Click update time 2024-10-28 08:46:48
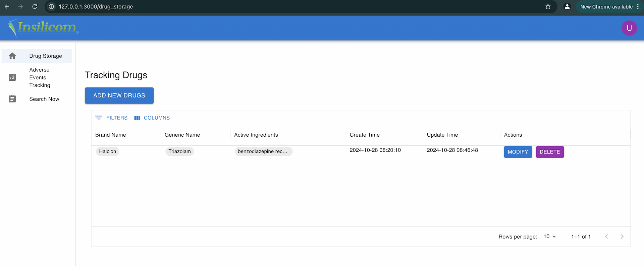Screen dimensions: 644x266 point(452,150)
